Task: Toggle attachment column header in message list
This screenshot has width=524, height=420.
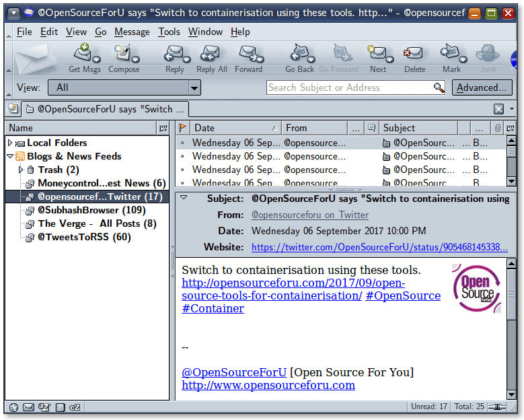Action: 498,128
